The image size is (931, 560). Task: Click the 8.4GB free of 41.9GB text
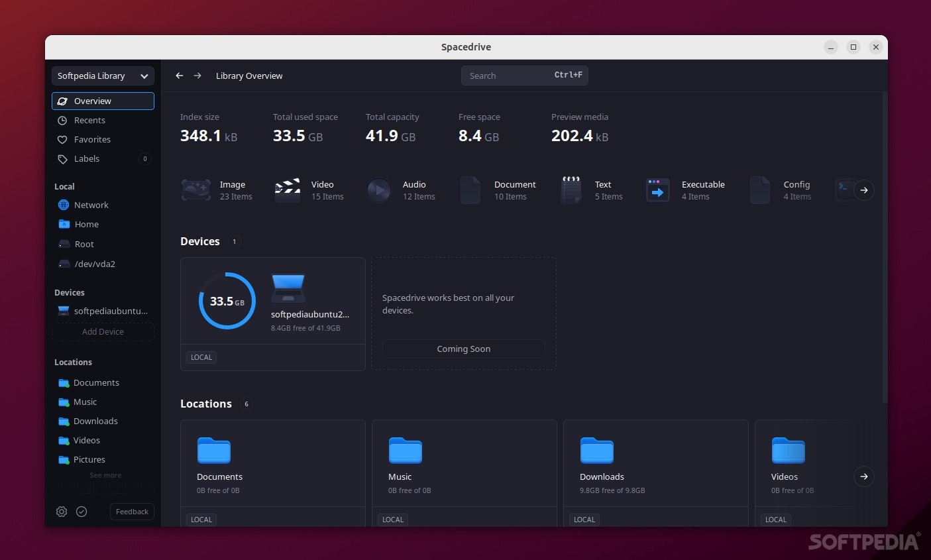pos(305,328)
